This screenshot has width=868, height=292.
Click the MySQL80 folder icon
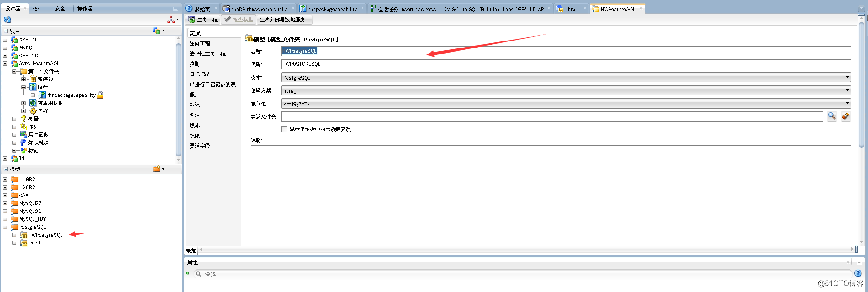(14, 211)
